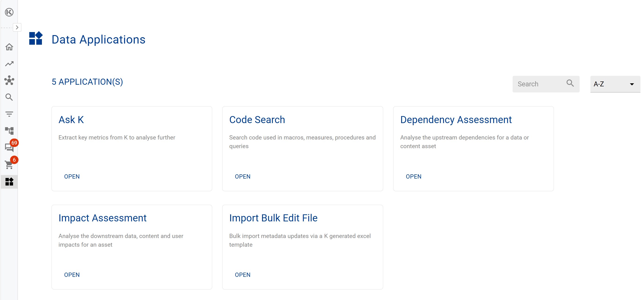Expand the sidebar with chevron arrow

17,27
